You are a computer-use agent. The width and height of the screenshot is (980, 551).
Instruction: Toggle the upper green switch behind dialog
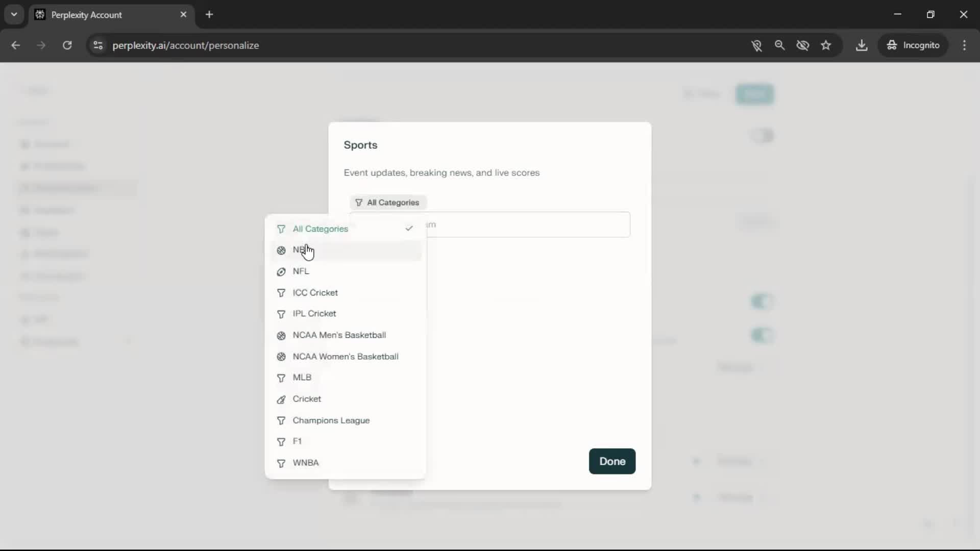tap(762, 302)
